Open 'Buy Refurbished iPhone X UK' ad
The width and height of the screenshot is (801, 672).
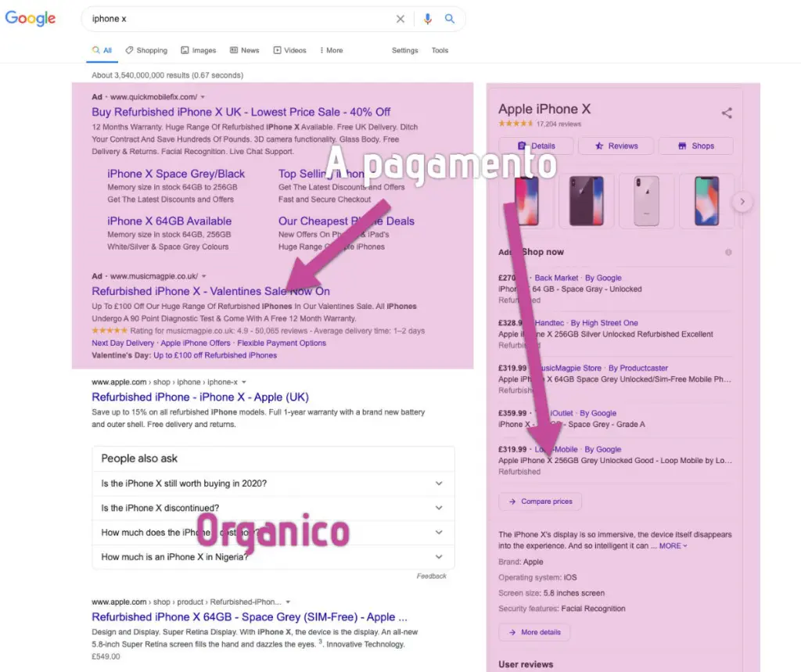pyautogui.click(x=241, y=112)
